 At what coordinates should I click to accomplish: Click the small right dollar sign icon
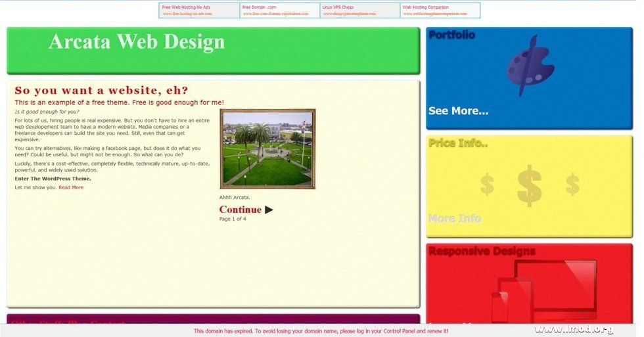[572, 184]
